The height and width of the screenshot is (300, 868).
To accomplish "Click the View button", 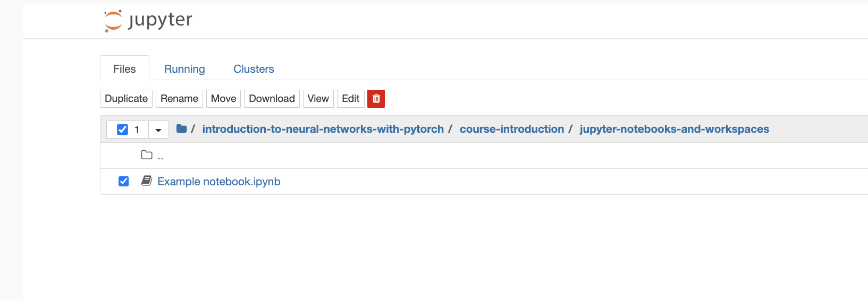I will 318,99.
